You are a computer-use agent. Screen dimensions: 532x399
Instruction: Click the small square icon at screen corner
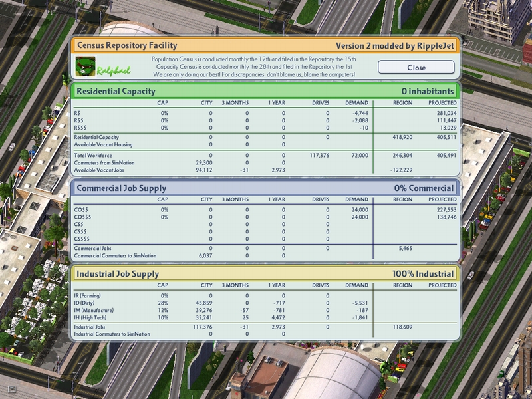(12, 388)
